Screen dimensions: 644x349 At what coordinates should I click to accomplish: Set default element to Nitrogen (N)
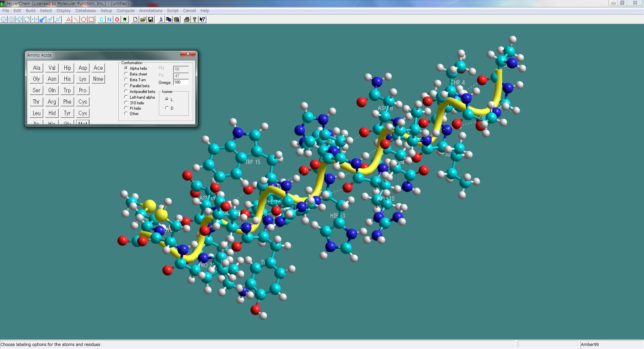(109, 19)
